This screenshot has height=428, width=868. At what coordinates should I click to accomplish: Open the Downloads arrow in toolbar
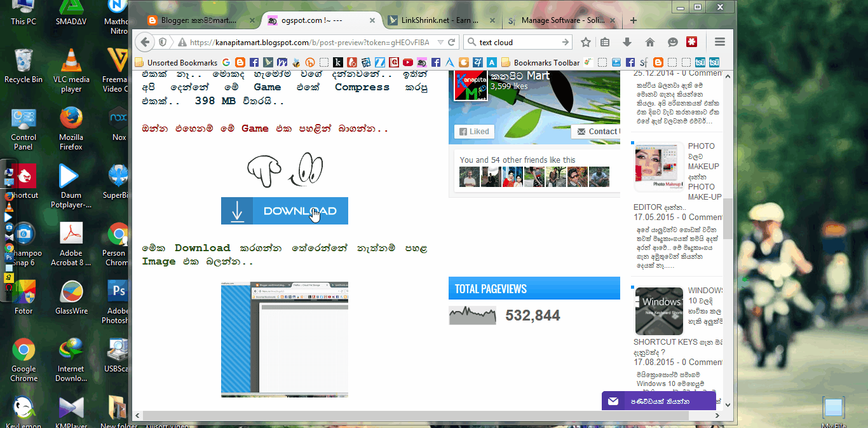pyautogui.click(x=627, y=42)
